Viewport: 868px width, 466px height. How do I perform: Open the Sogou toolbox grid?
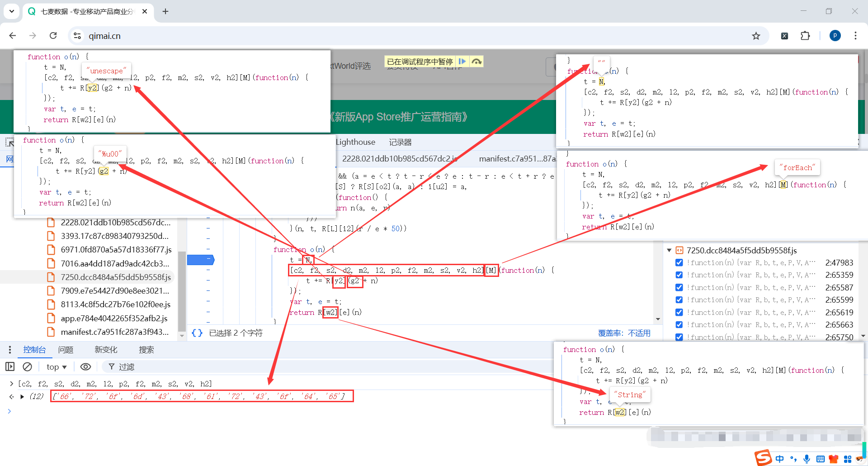click(x=848, y=459)
